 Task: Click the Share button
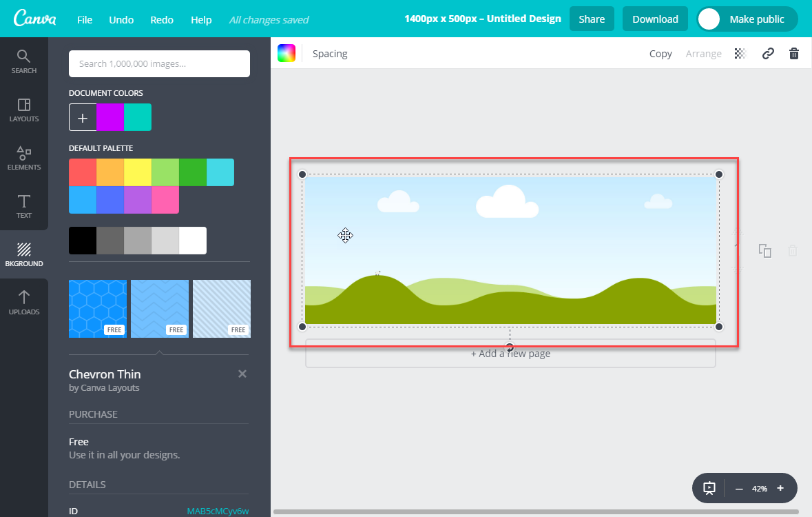point(592,19)
